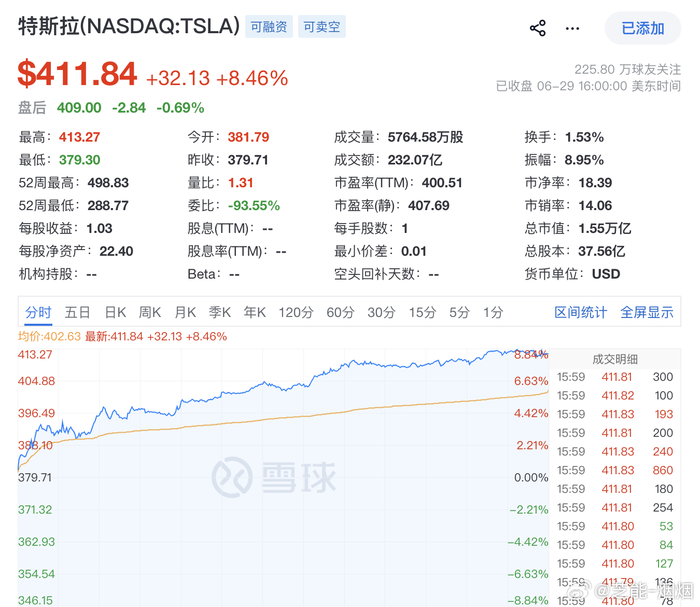Click the 市盈率(TTM) value 400.51
This screenshot has width=700, height=607.
pyautogui.click(x=442, y=183)
